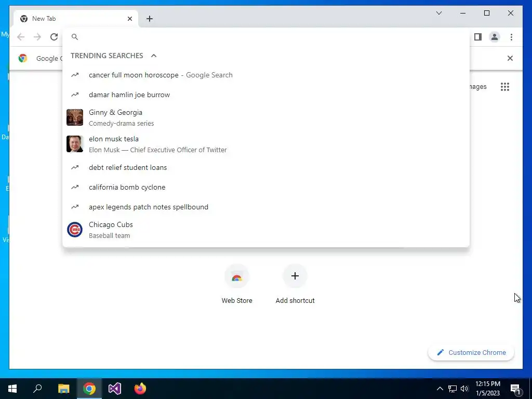This screenshot has width=532, height=399.
Task: Open the taskbar clock and date
Action: (487, 389)
